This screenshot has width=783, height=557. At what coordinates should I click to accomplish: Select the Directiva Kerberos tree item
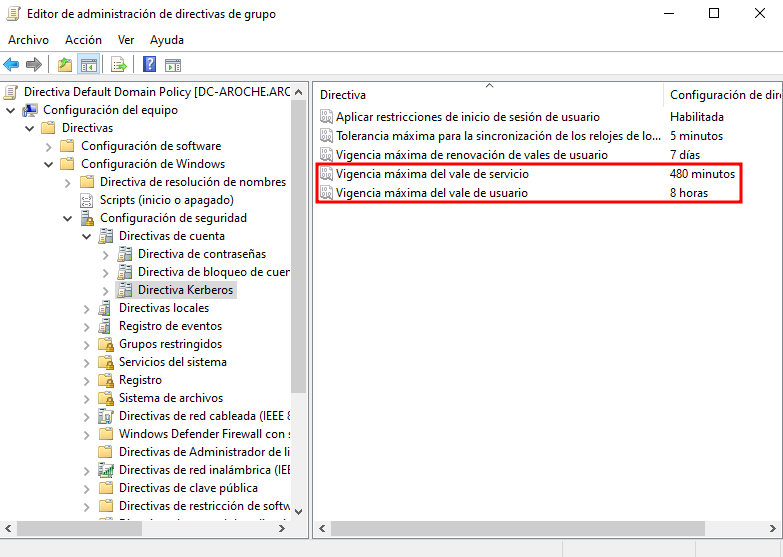click(x=185, y=290)
